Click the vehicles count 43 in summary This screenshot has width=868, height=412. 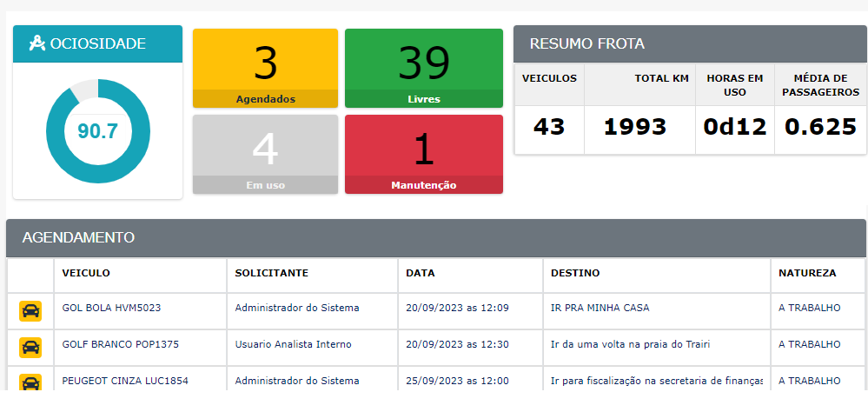pyautogui.click(x=549, y=128)
